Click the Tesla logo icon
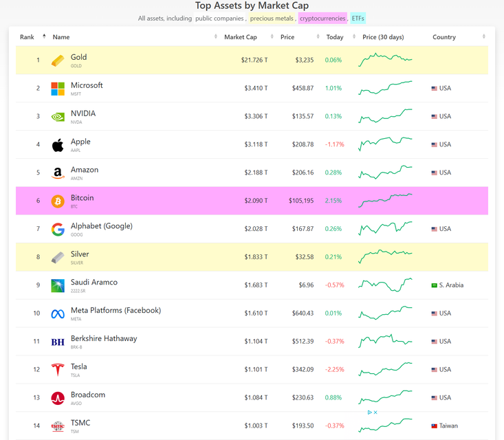 (58, 370)
